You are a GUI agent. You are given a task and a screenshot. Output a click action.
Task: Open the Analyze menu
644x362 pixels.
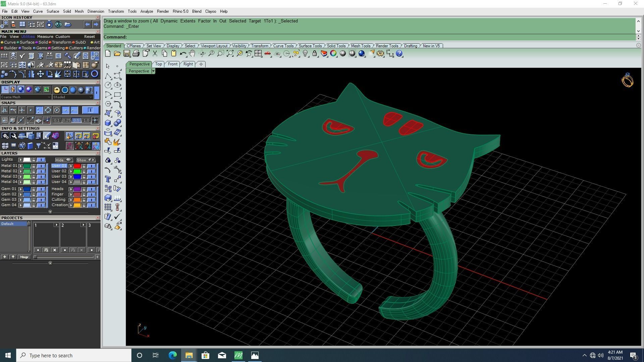(x=147, y=11)
